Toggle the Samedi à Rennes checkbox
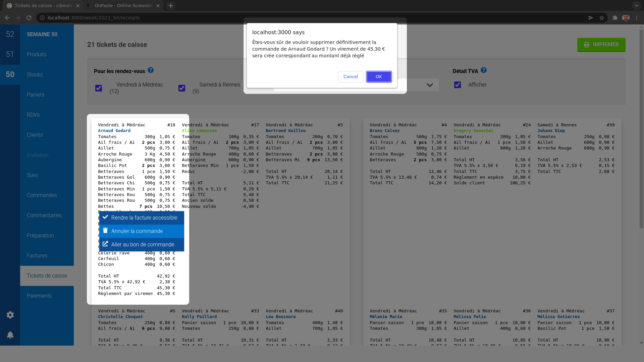Viewport: 644px width, 362px height. [x=181, y=88]
